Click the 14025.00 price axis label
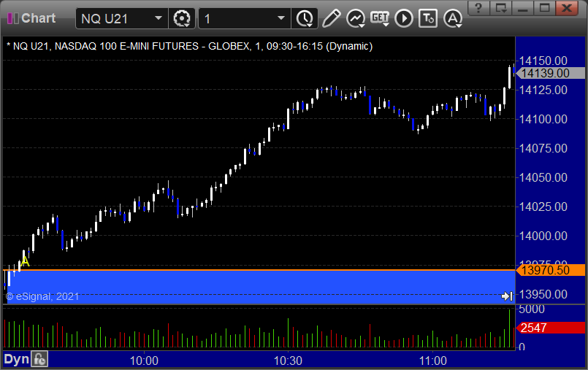 pyautogui.click(x=543, y=207)
